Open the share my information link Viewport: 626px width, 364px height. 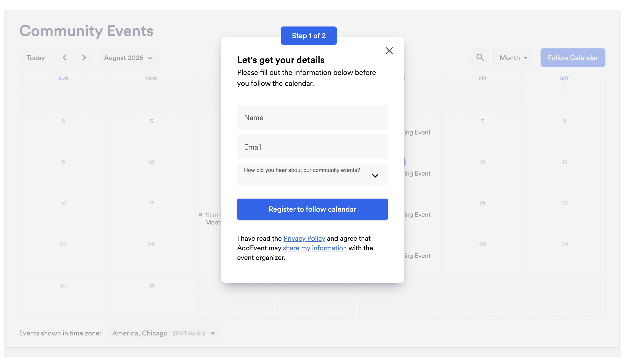click(x=315, y=248)
